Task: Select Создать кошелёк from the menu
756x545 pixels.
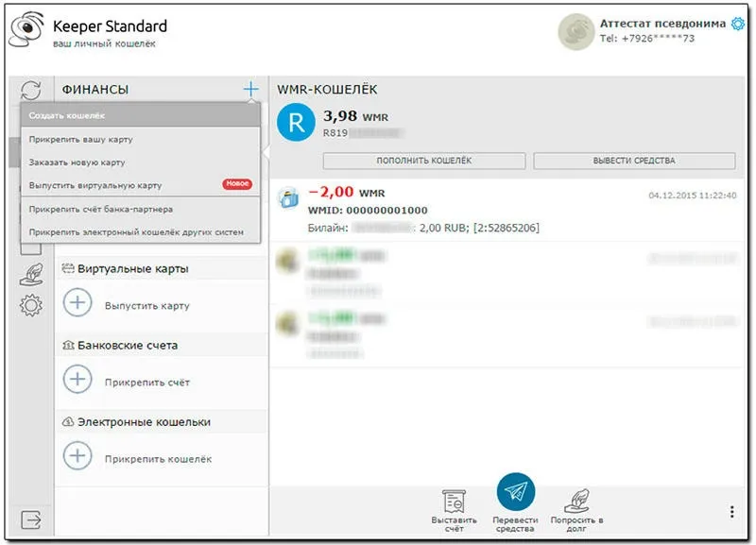Action: [x=140, y=115]
